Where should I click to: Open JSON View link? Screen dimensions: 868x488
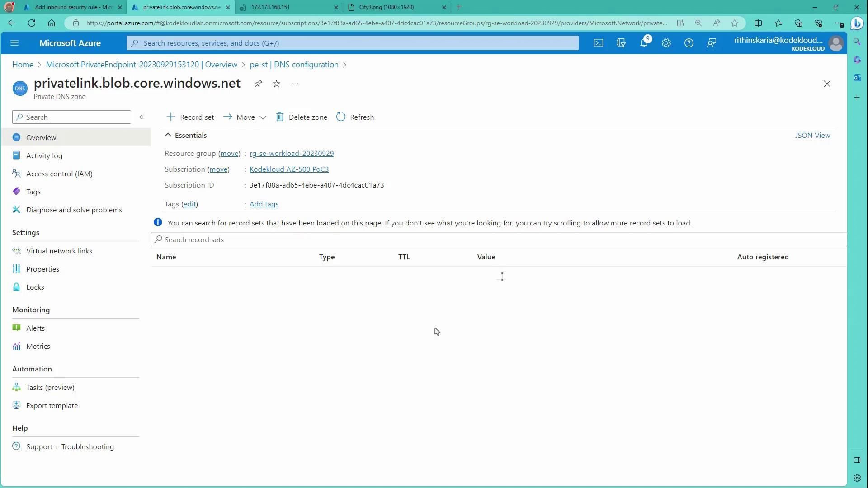(812, 135)
